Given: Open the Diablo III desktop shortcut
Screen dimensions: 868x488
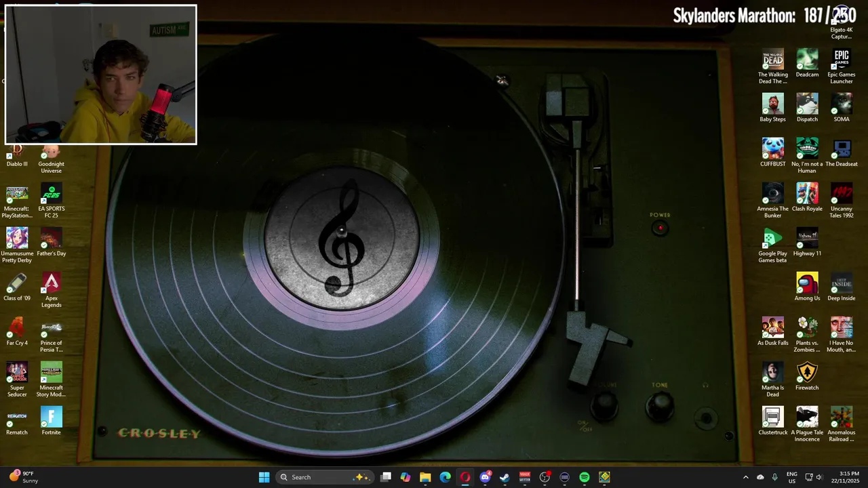Looking at the screenshot, I should coord(17,156).
